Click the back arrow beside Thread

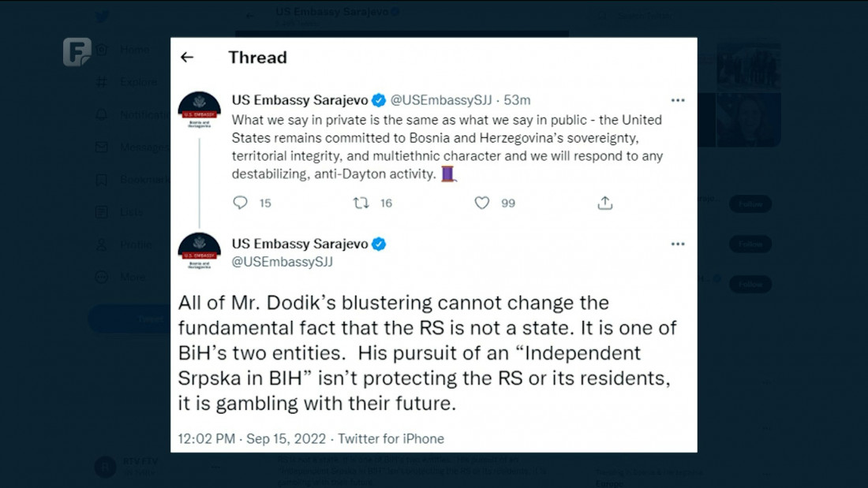coord(187,58)
